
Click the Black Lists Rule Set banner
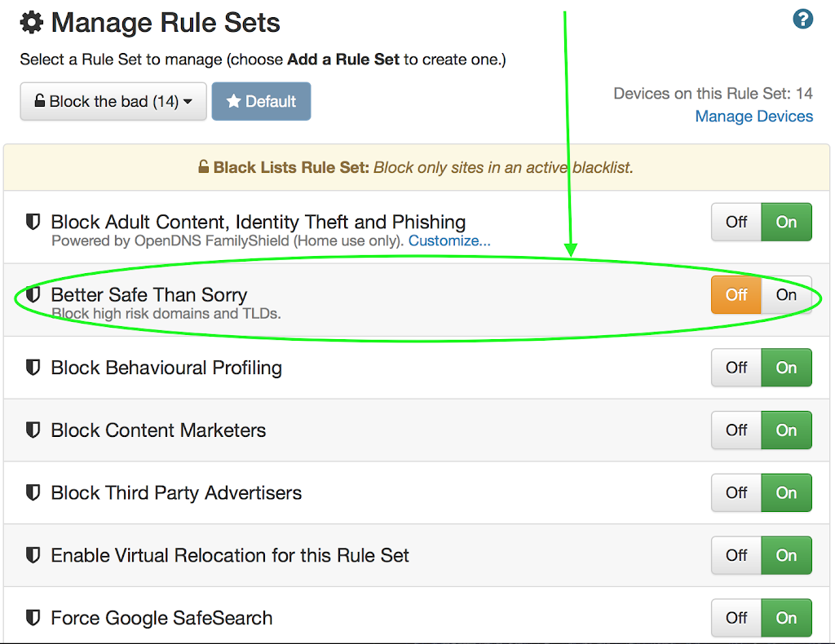(x=416, y=168)
